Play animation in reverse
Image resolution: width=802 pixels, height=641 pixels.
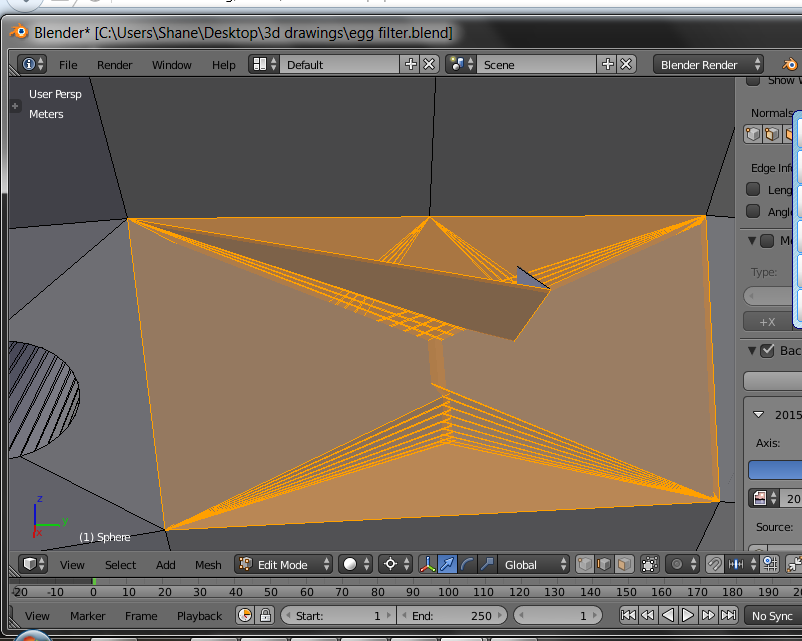[x=667, y=615]
